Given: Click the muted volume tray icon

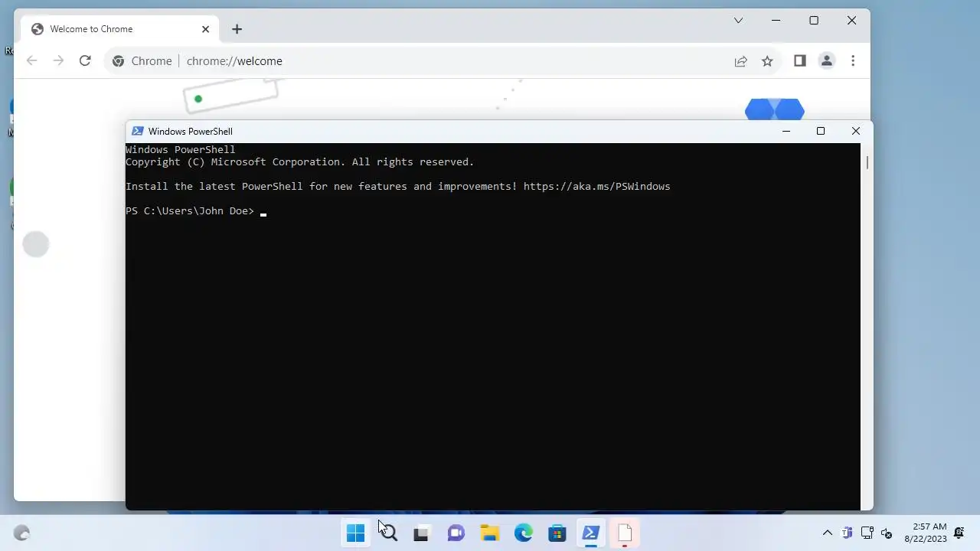Looking at the screenshot, I should [x=887, y=533].
